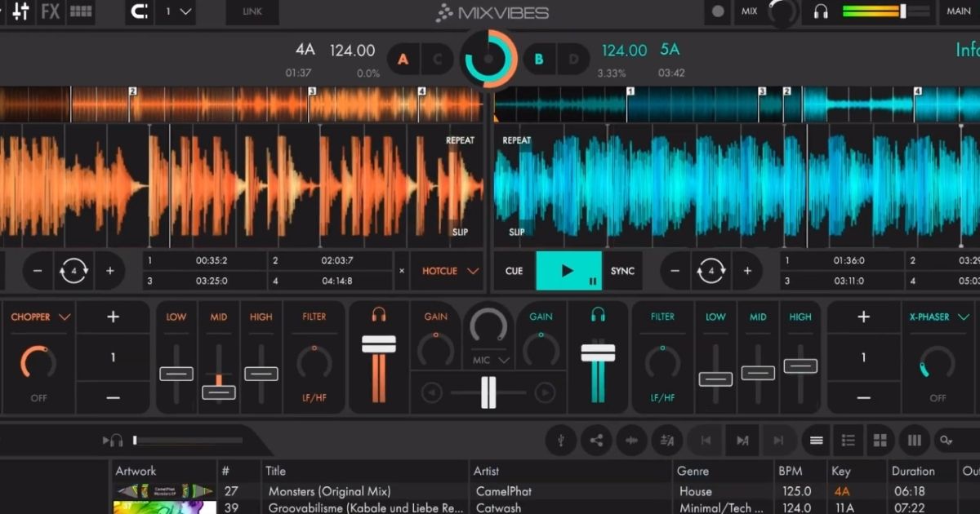Enable headphone cue on the left channel
Viewport: 980px width, 514px height.
(x=377, y=316)
